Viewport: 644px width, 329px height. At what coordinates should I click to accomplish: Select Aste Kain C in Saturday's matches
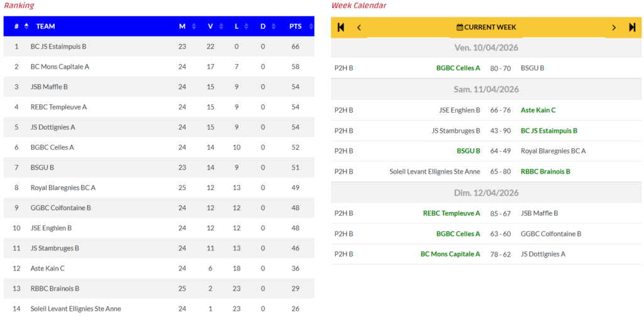pyautogui.click(x=538, y=110)
